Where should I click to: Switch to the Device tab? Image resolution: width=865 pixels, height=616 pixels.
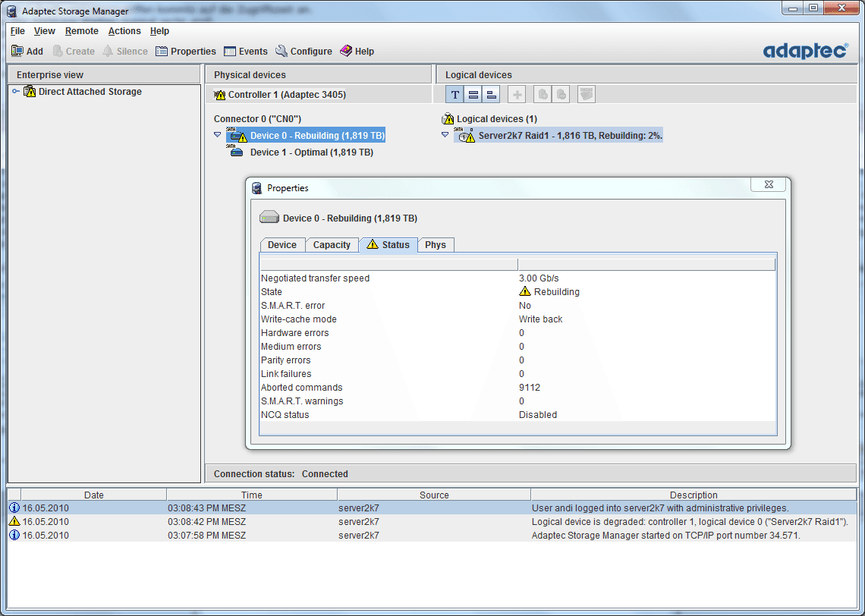[x=282, y=245]
